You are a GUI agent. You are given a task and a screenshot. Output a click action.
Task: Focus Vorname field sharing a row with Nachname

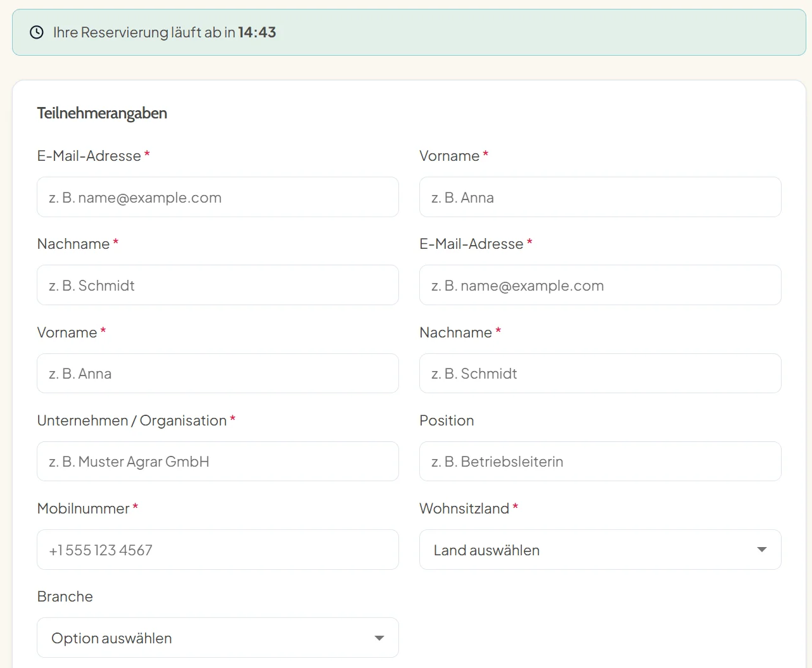(x=218, y=374)
